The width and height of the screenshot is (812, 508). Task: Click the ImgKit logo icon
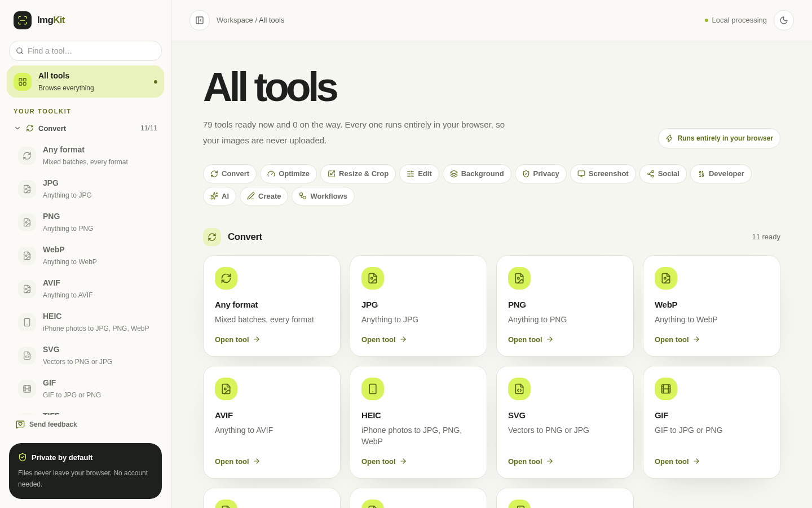(23, 20)
